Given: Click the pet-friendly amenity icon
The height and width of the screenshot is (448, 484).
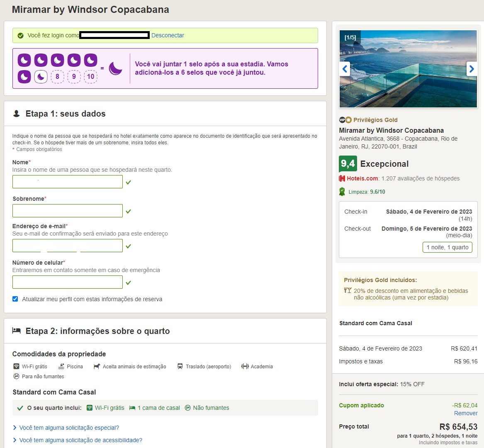Looking at the screenshot, I should click(x=97, y=367).
